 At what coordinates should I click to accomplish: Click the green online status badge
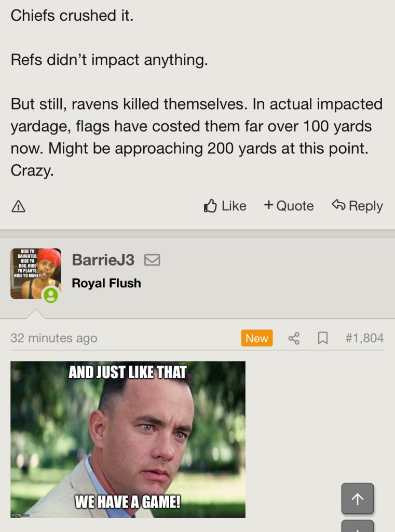[51, 295]
